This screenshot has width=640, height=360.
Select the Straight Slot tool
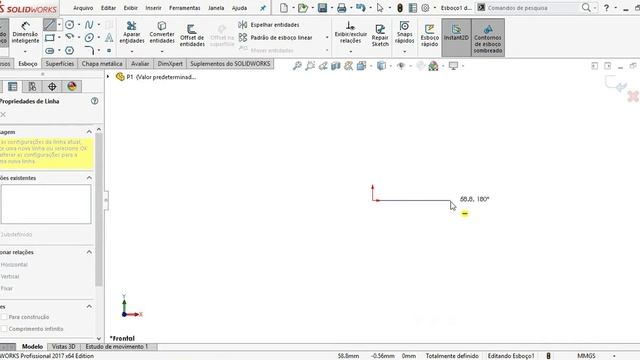point(49,51)
